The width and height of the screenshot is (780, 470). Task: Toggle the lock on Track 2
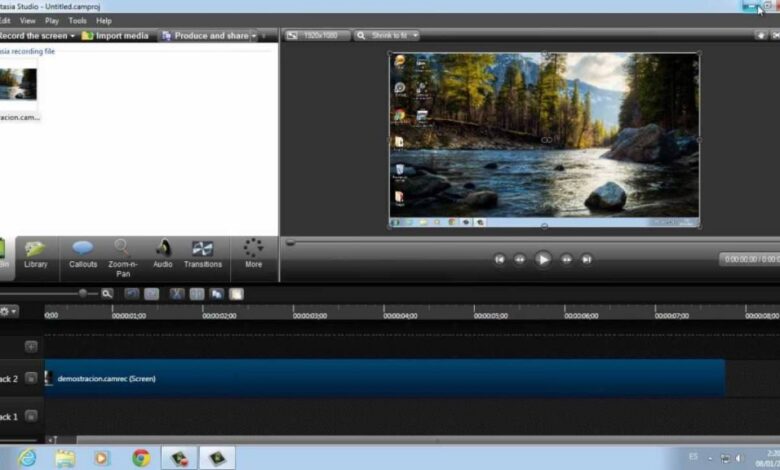click(31, 378)
